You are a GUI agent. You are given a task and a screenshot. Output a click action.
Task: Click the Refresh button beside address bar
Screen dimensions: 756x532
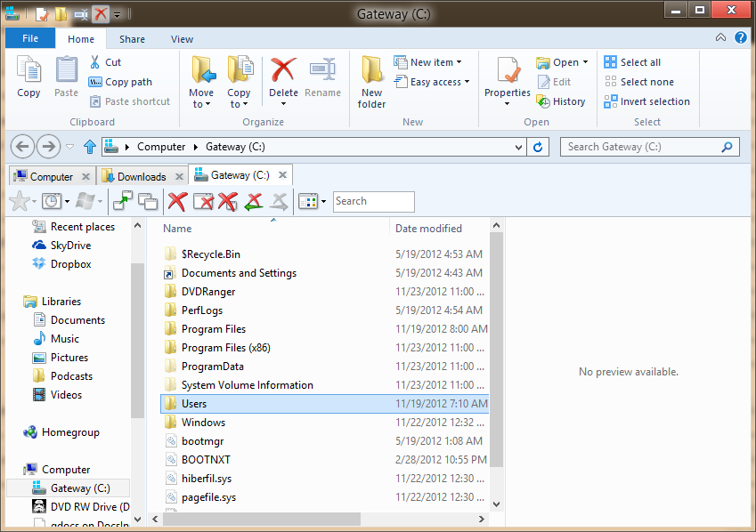click(538, 147)
